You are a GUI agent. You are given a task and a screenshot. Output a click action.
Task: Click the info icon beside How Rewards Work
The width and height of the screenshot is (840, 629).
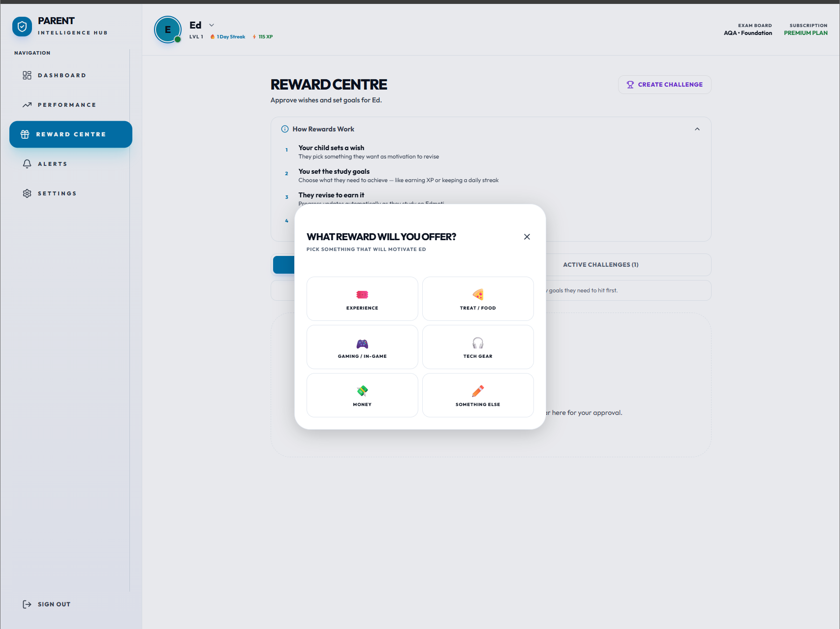[284, 129]
